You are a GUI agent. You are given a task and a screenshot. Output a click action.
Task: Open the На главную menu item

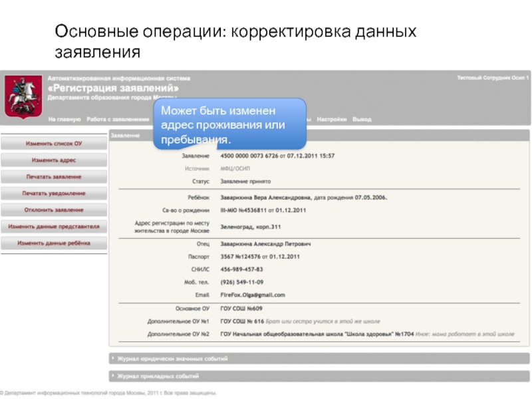pyautogui.click(x=65, y=120)
